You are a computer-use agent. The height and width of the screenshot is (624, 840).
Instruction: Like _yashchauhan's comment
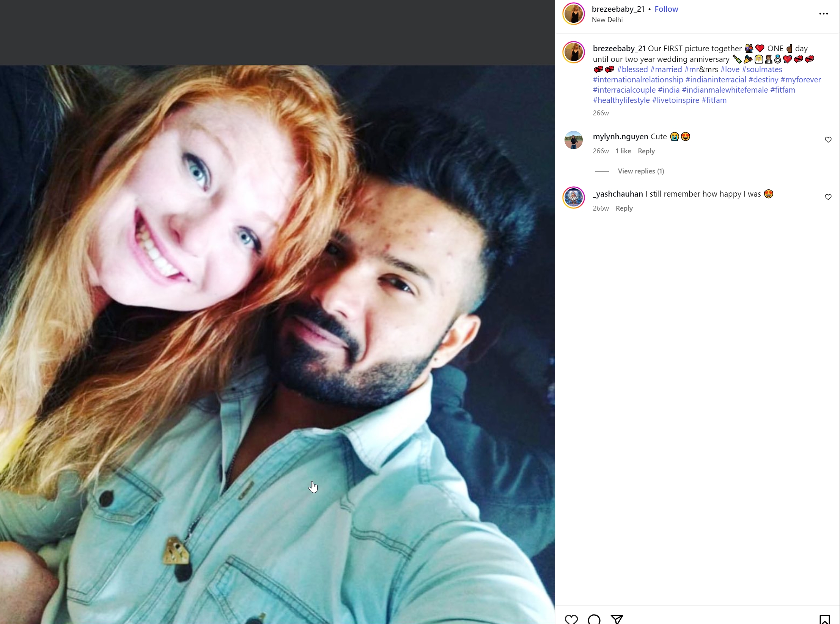828,197
